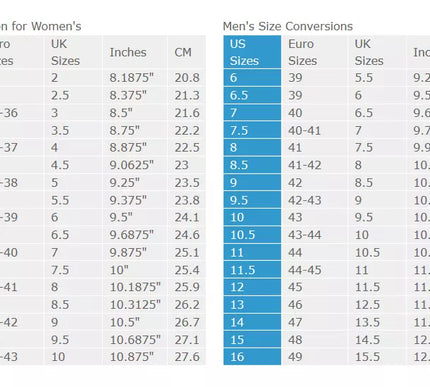Click the 20.8 CM cell
430x387 pixels.
click(x=187, y=78)
